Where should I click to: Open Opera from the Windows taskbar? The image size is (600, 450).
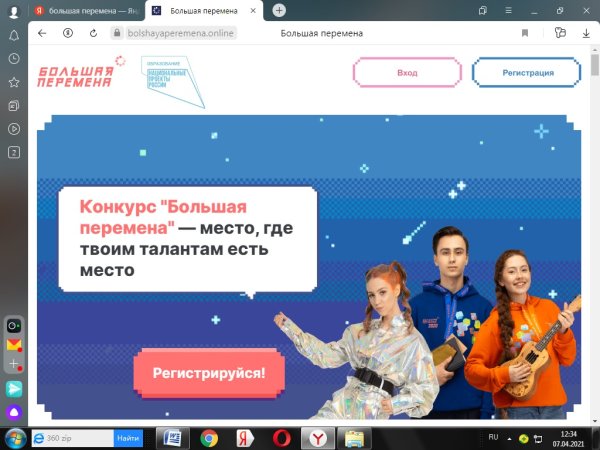click(x=278, y=438)
